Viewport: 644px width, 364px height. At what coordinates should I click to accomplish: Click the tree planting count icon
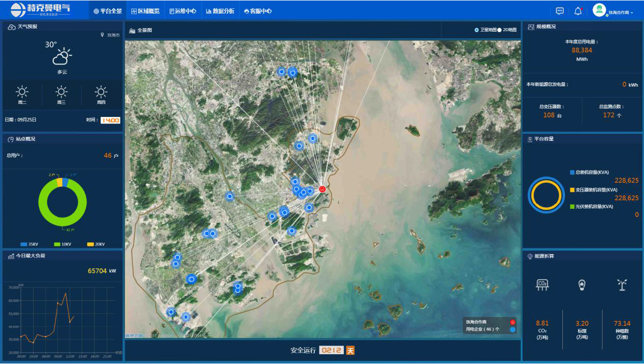click(622, 285)
